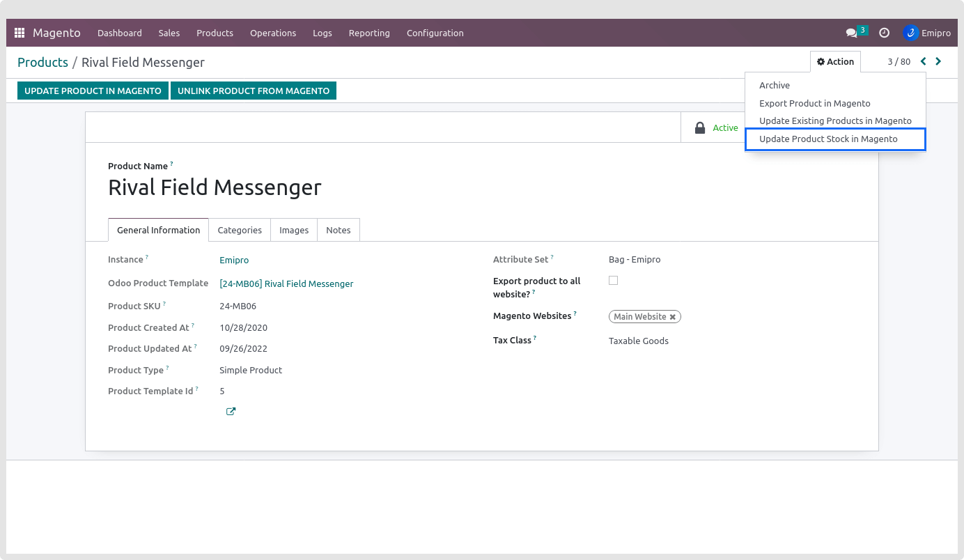Open the Images tab
The width and height of the screenshot is (964, 560).
pyautogui.click(x=294, y=230)
